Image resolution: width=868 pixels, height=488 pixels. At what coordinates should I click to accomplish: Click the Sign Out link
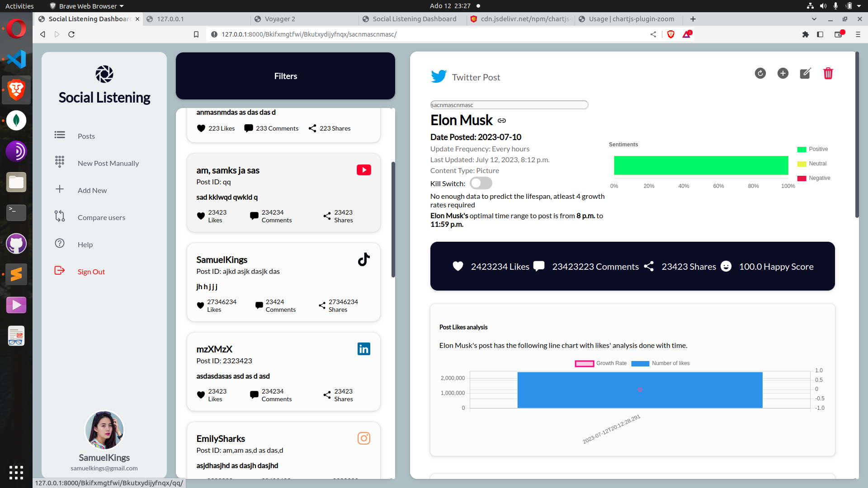[91, 272]
